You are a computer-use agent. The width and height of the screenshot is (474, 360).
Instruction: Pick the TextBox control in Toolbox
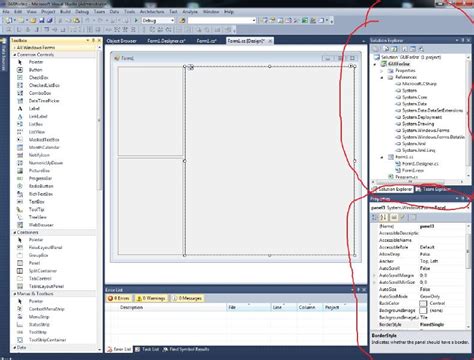pyautogui.click(x=36, y=202)
